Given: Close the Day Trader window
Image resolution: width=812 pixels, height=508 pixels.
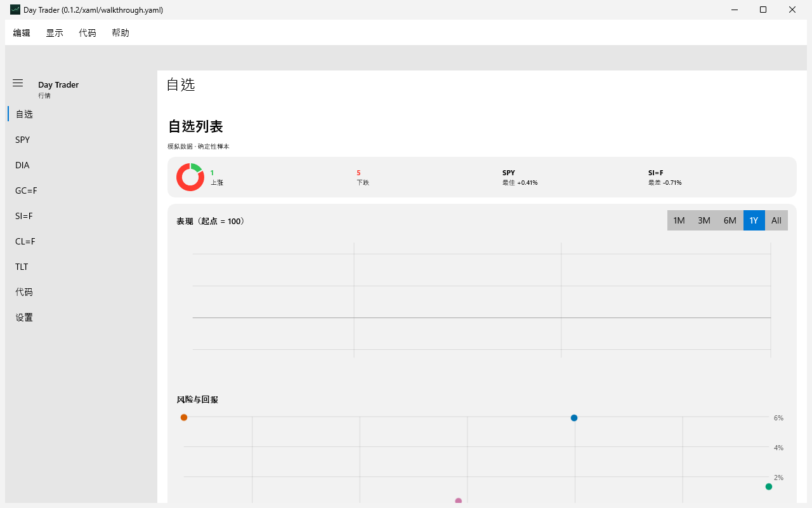Looking at the screenshot, I should click(x=792, y=10).
